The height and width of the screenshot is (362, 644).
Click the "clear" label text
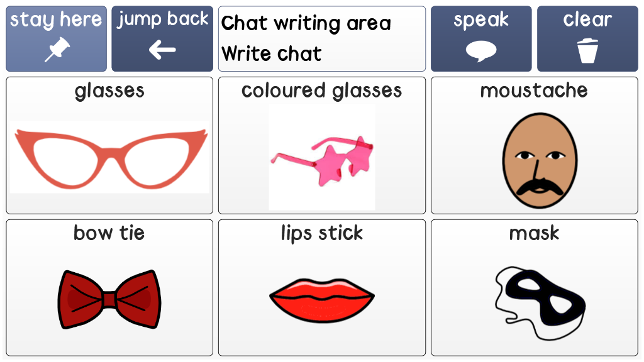(587, 20)
